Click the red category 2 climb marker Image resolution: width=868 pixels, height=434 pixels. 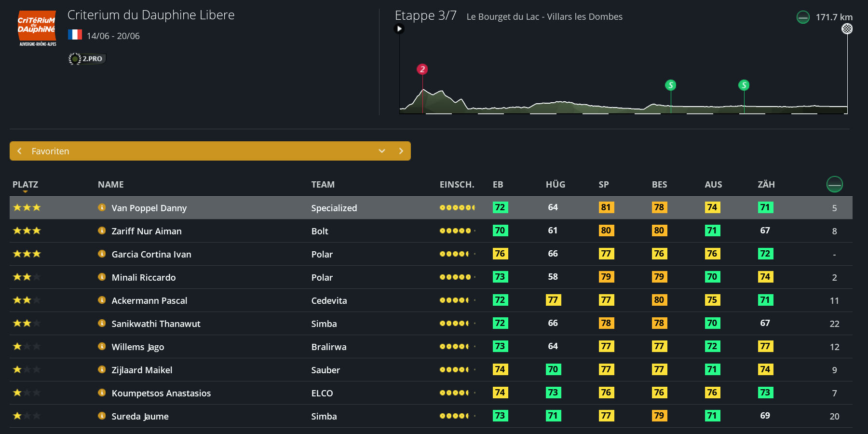pyautogui.click(x=422, y=69)
